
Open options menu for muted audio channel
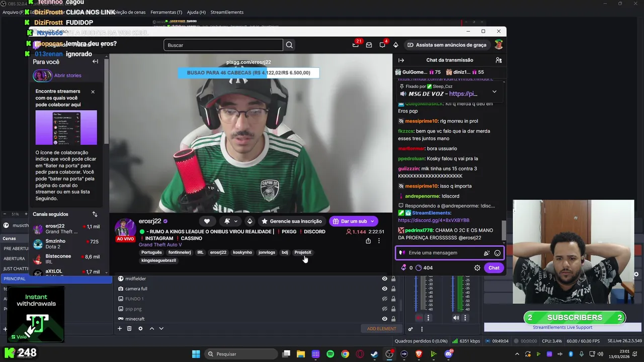428,318
